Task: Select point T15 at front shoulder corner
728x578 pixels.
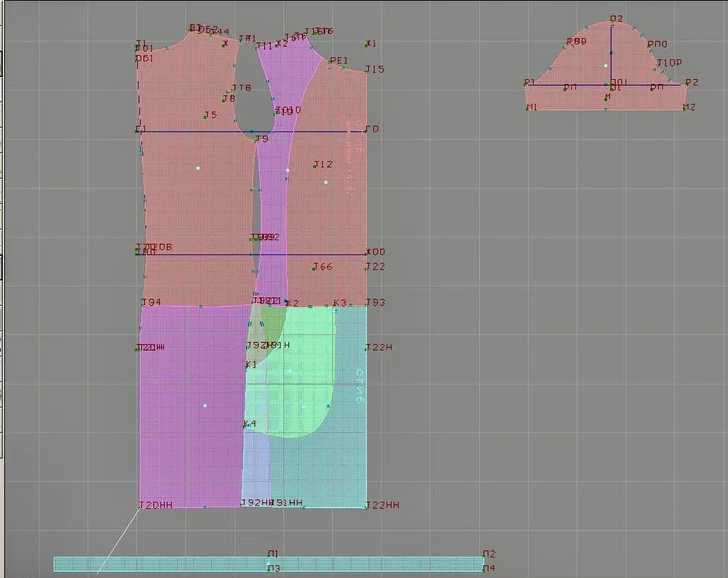Action: click(x=374, y=69)
